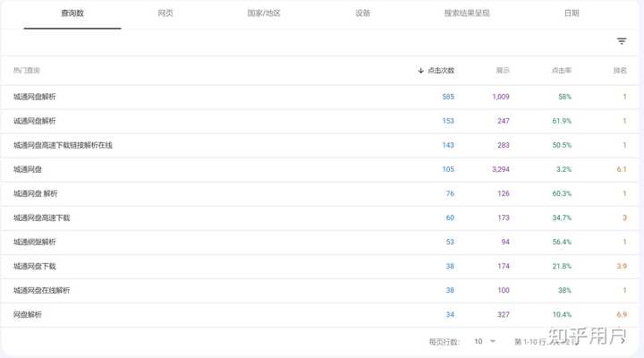
Task: Click the 3.9 ranking value
Action: click(x=622, y=267)
